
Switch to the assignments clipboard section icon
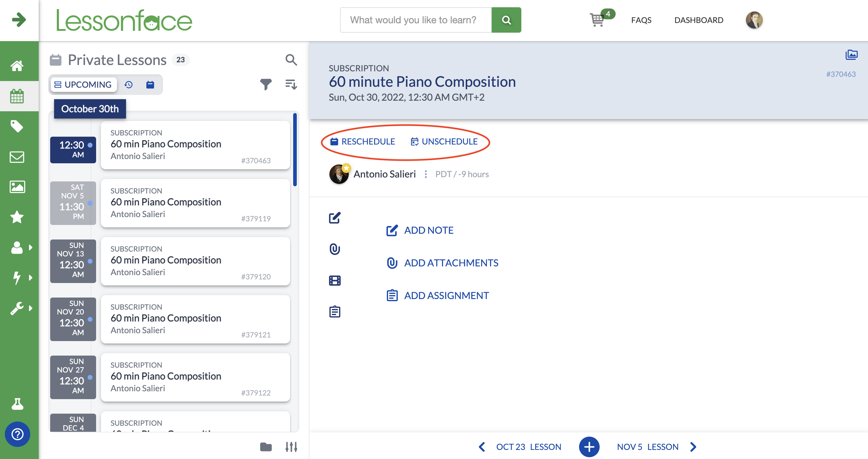point(335,312)
